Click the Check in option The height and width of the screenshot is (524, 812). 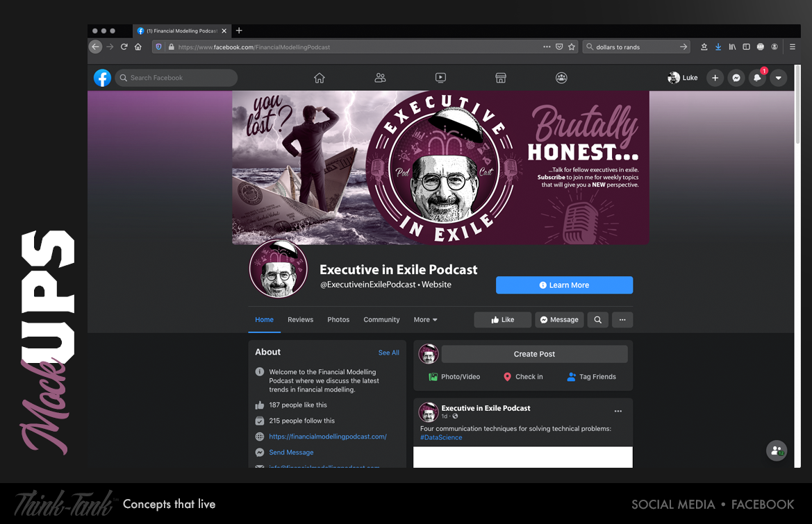coord(523,377)
